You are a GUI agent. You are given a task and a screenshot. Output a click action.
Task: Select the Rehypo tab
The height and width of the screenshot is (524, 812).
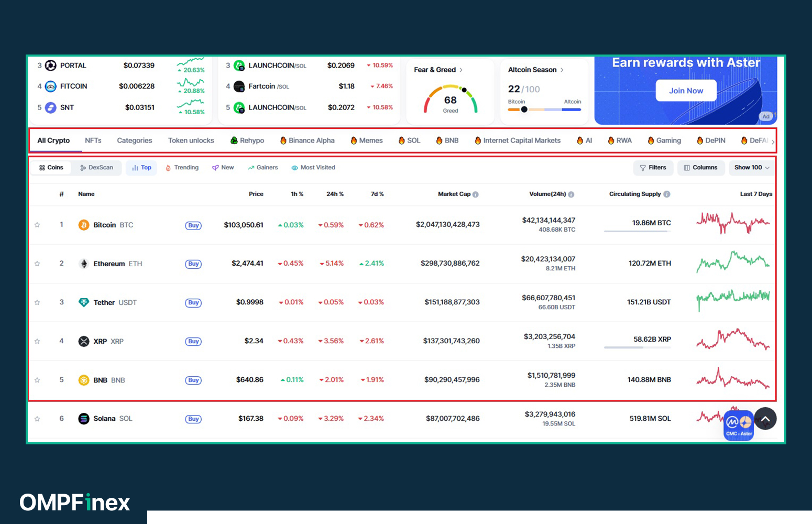[x=247, y=140]
